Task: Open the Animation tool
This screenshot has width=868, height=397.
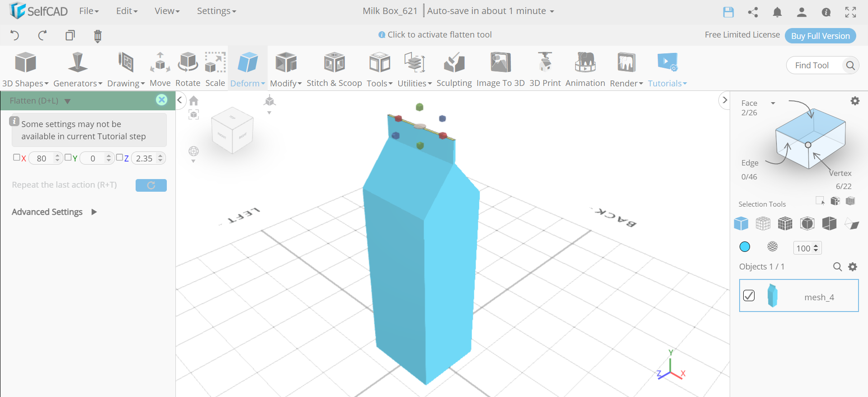Action: (x=585, y=69)
